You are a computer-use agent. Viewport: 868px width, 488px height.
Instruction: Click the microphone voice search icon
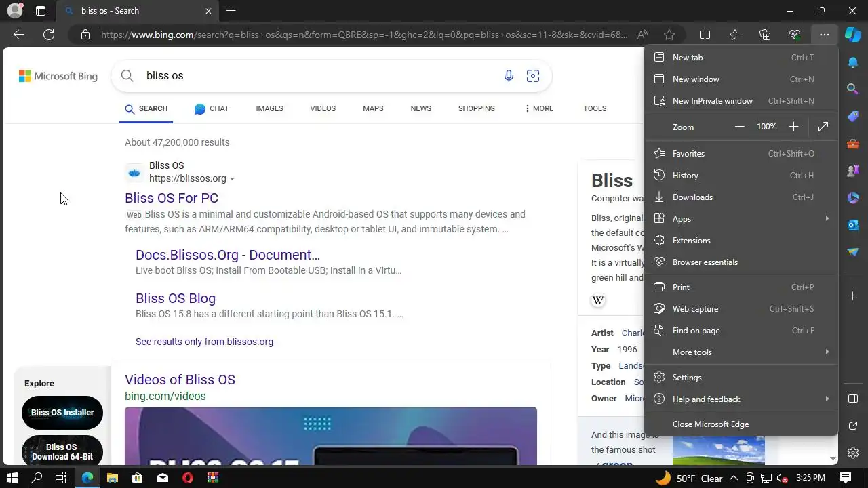(509, 76)
